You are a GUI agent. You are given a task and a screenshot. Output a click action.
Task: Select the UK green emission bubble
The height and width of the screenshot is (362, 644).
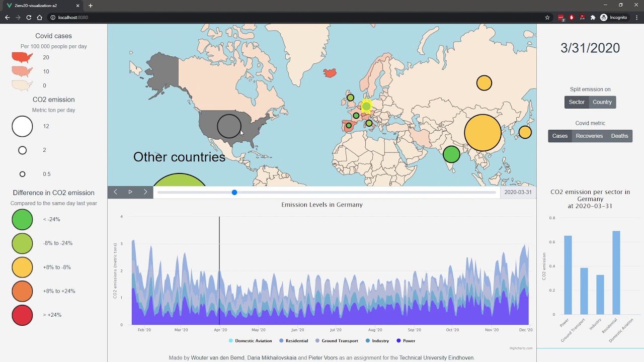pyautogui.click(x=350, y=98)
